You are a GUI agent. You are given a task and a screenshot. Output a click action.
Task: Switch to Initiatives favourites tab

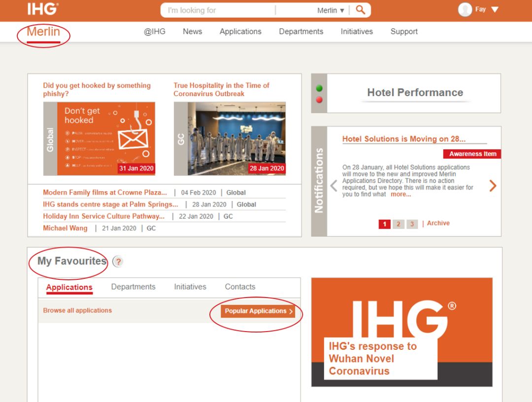[x=190, y=287]
